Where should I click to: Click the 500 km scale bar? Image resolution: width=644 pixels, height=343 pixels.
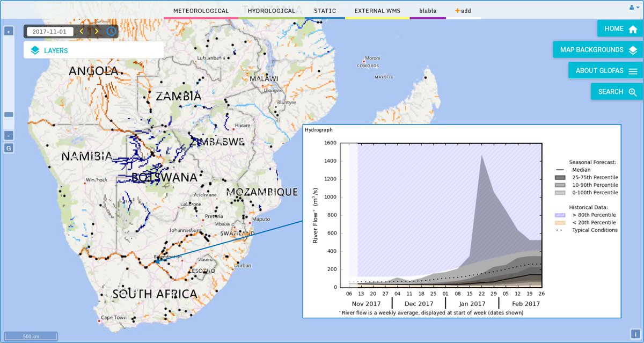(x=31, y=336)
